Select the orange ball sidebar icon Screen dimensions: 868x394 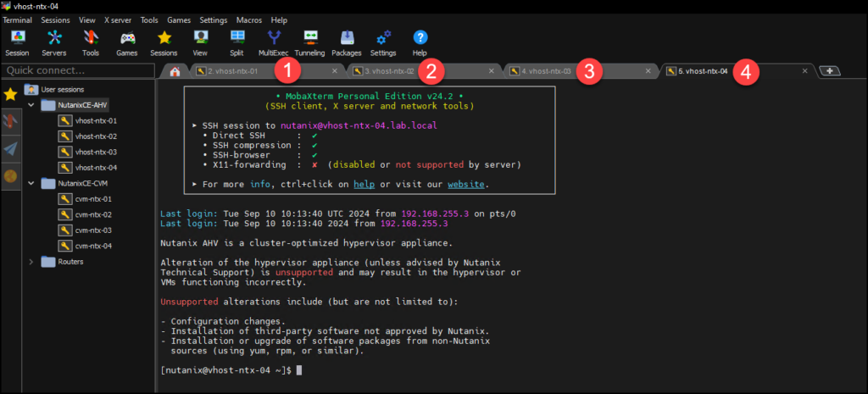click(x=10, y=176)
